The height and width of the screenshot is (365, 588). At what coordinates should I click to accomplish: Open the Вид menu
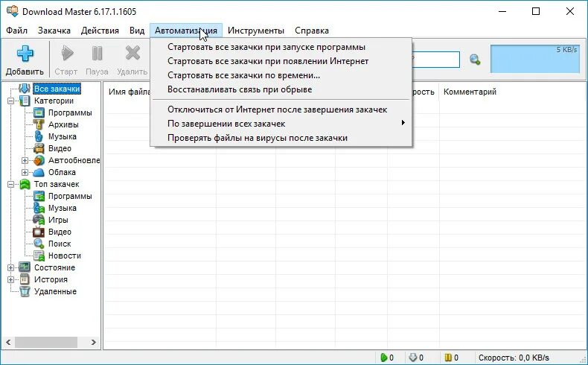click(x=137, y=31)
